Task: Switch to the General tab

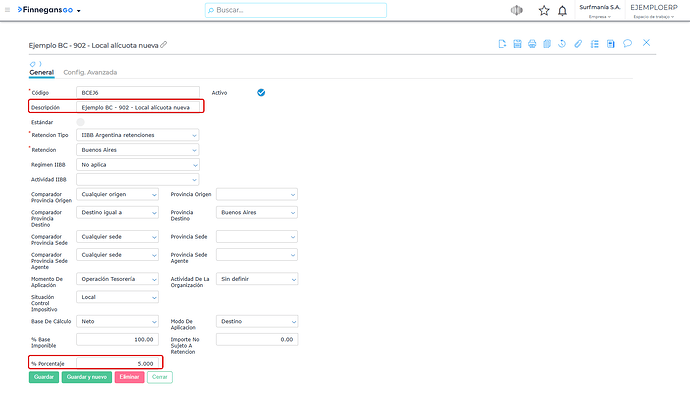Action: click(41, 73)
